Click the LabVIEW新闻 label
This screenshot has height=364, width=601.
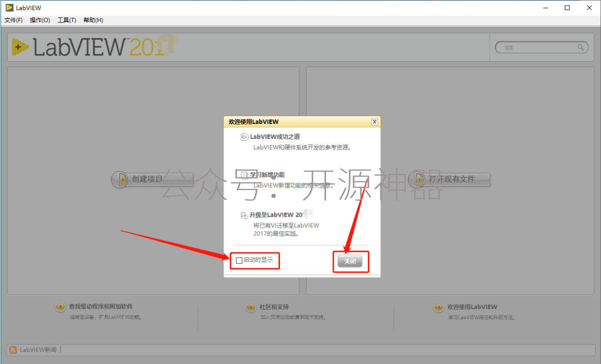coord(38,350)
